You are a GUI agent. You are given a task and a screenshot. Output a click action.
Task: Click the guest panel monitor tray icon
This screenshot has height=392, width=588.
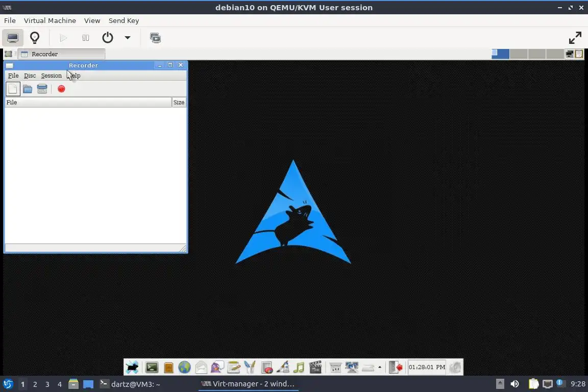[x=570, y=54]
